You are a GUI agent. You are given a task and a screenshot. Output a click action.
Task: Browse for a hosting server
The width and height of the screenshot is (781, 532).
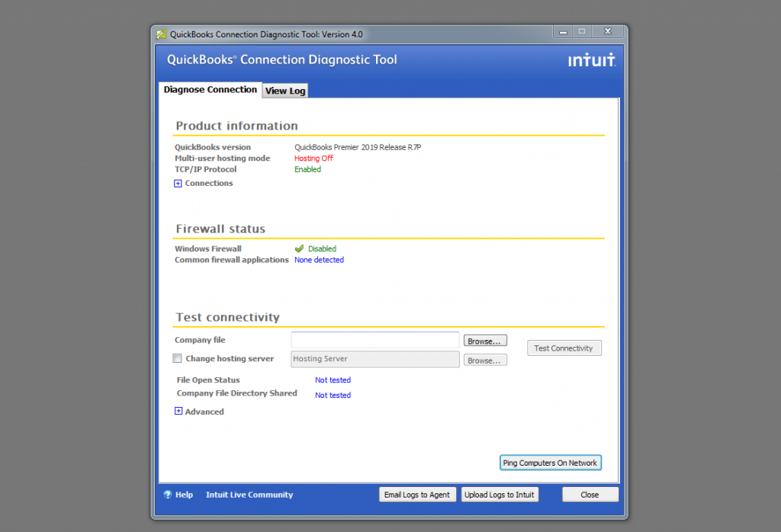pyautogui.click(x=485, y=360)
